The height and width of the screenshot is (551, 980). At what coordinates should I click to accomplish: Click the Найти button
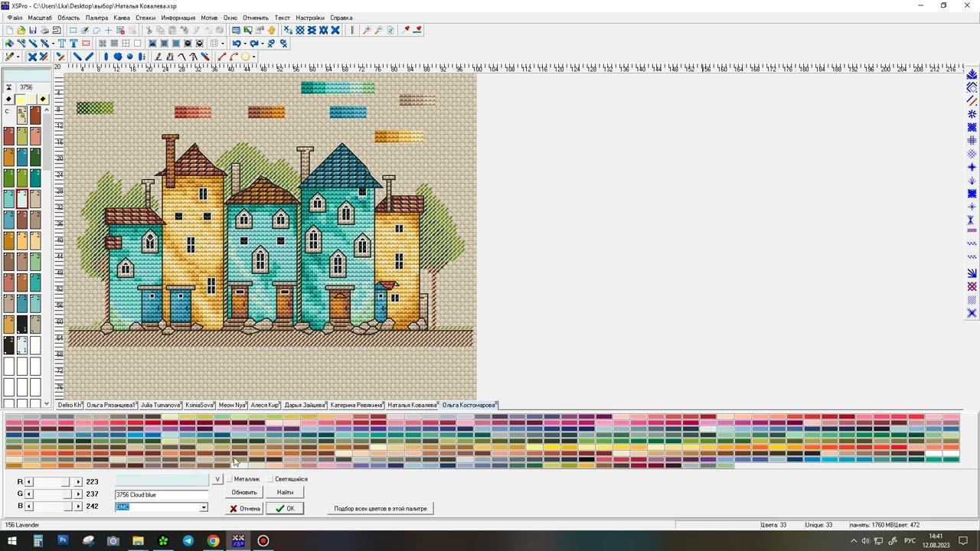(285, 493)
